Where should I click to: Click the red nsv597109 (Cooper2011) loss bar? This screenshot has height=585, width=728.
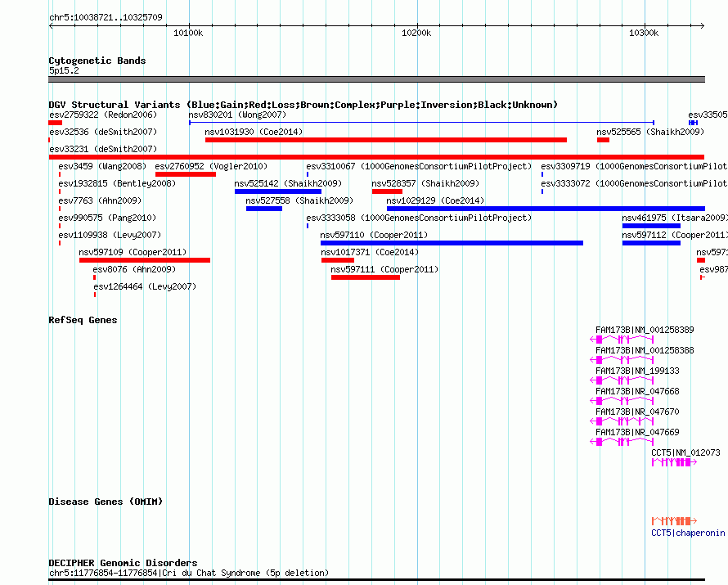[145, 260]
